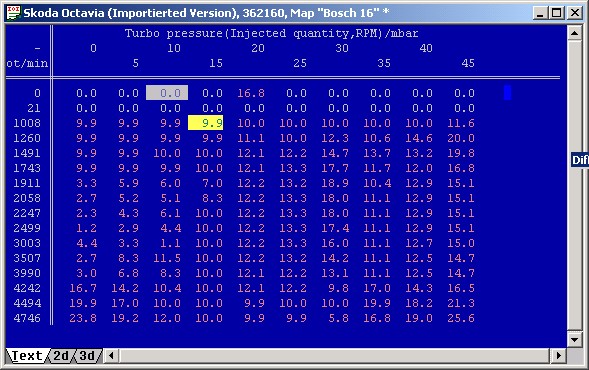Select the 17.4 cell in row 2499
589x370 pixels.
[x=335, y=228]
